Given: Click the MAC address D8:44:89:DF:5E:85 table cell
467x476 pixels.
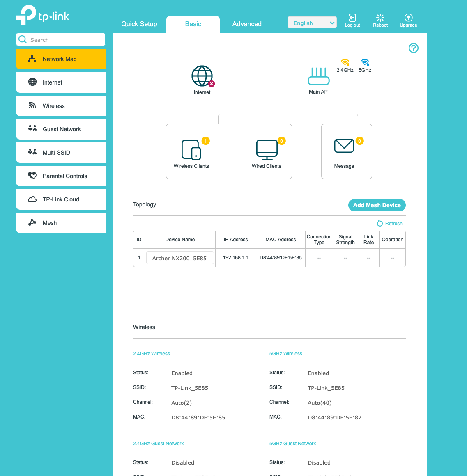Looking at the screenshot, I should coord(281,258).
